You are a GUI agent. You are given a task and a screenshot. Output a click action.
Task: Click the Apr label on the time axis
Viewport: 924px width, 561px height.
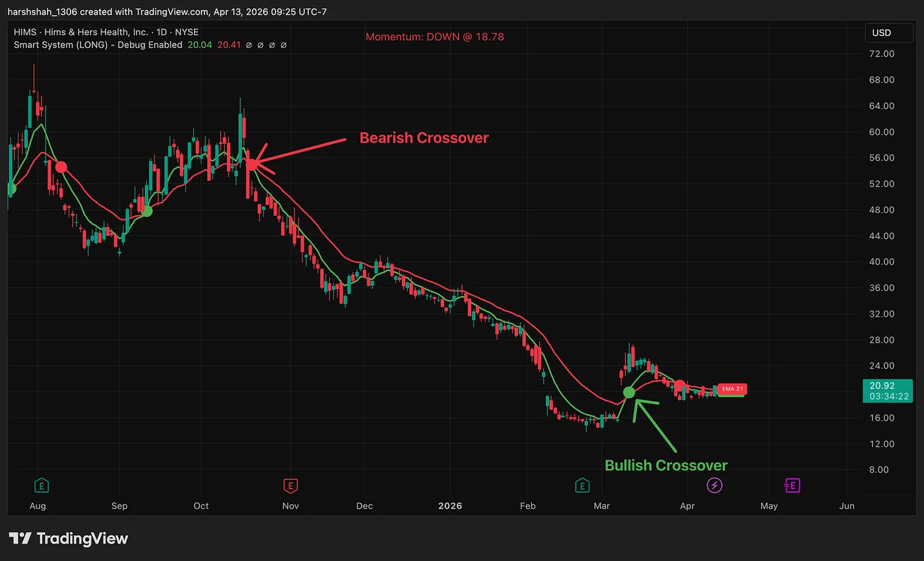click(x=687, y=506)
